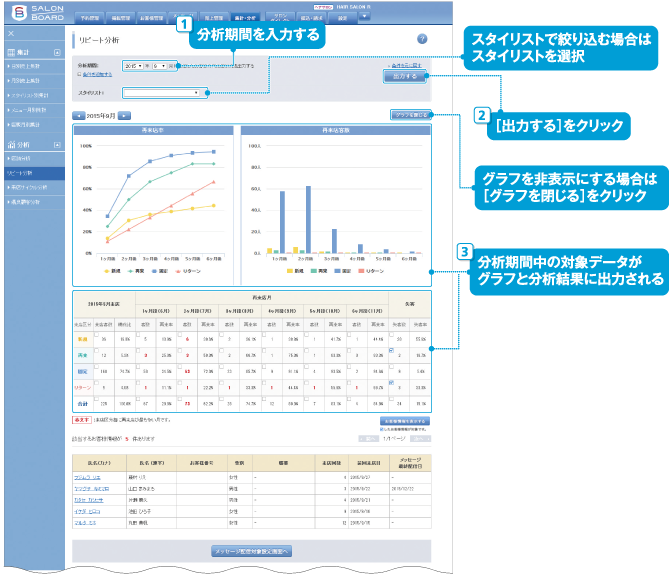This screenshot has height=578, width=670.
Task: Select リピート分析 in sidebar
Action: 34,173
